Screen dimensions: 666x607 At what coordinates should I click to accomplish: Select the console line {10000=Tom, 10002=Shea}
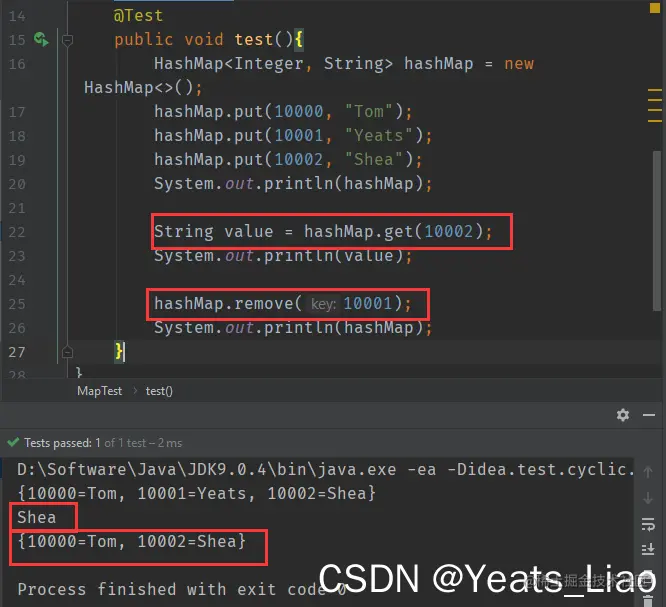(x=132, y=542)
